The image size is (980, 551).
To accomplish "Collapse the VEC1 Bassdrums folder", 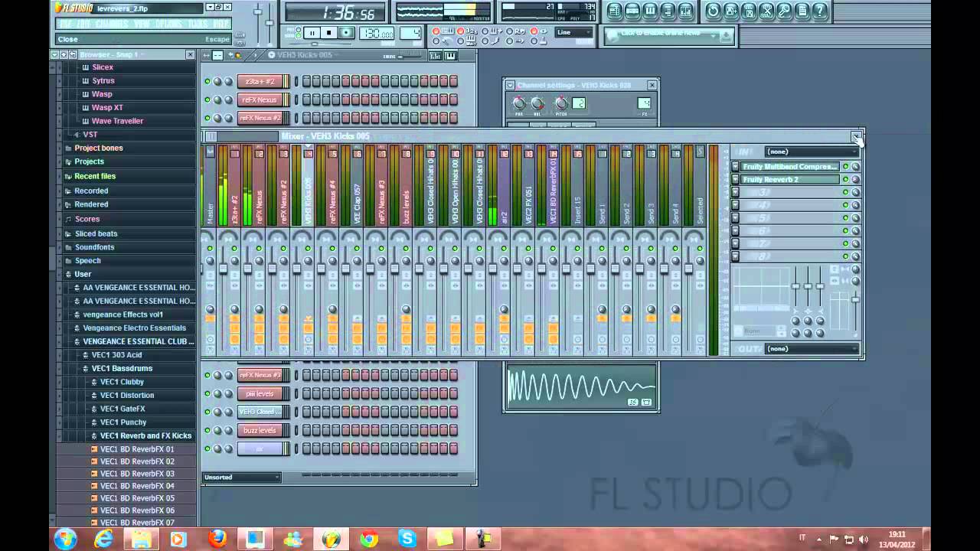I will (122, 368).
